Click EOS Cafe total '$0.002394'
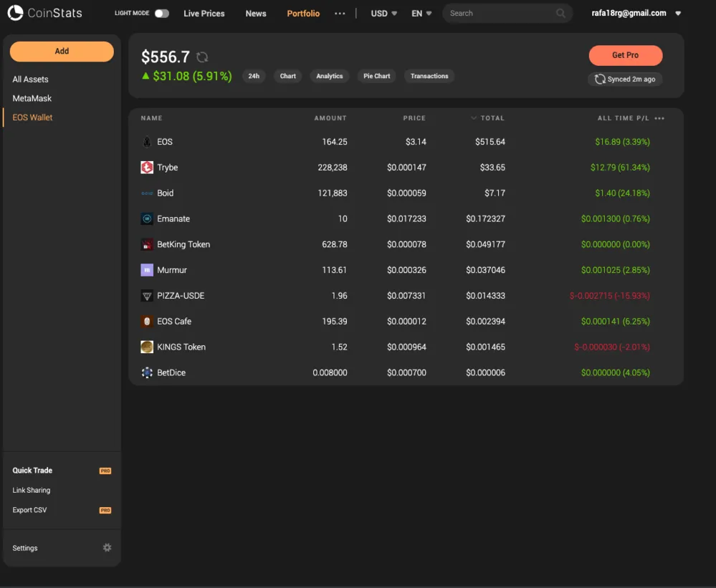This screenshot has width=716, height=588. pos(485,321)
